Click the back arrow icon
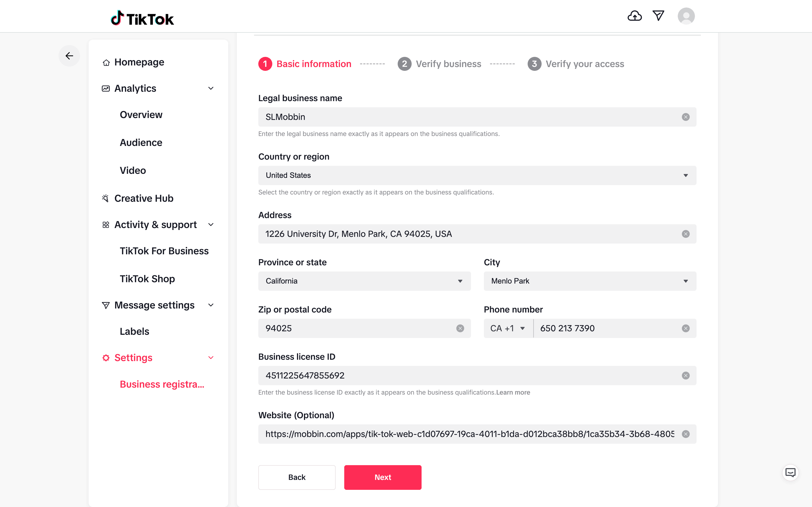Viewport: 812px width, 507px height. click(69, 56)
